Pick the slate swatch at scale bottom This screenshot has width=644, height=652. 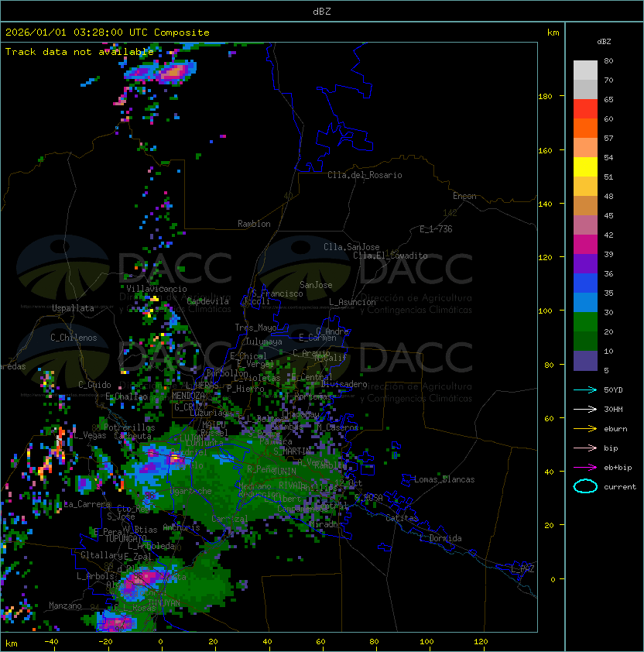585,361
